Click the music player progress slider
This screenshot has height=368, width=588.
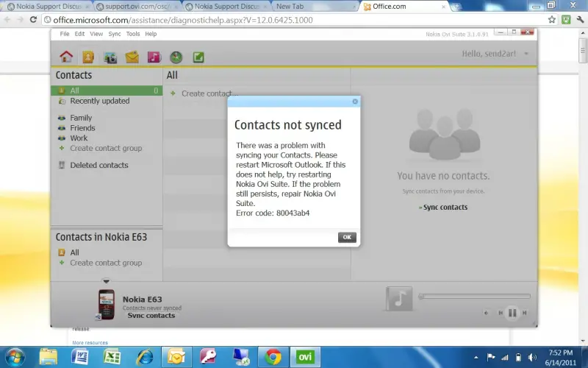[x=474, y=297]
